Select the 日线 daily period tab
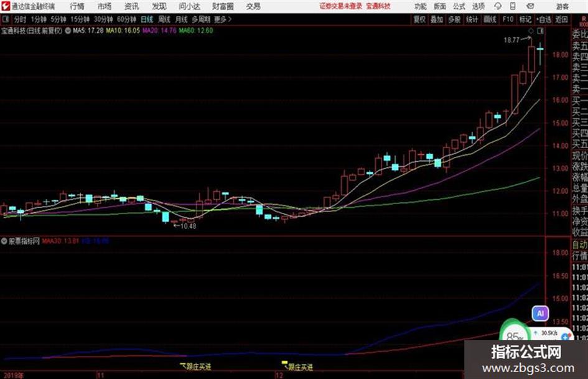The width and height of the screenshot is (588, 379). (x=147, y=19)
